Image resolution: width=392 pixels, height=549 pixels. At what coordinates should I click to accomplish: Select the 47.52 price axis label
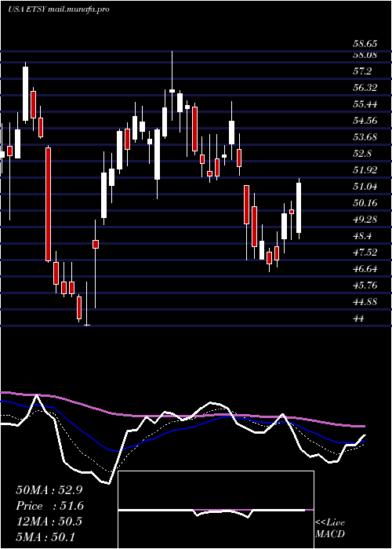365,253
